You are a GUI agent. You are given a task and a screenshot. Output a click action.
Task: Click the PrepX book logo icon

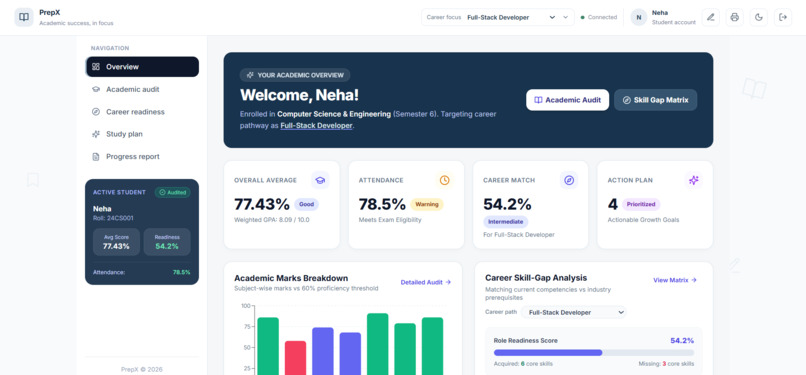click(x=24, y=17)
